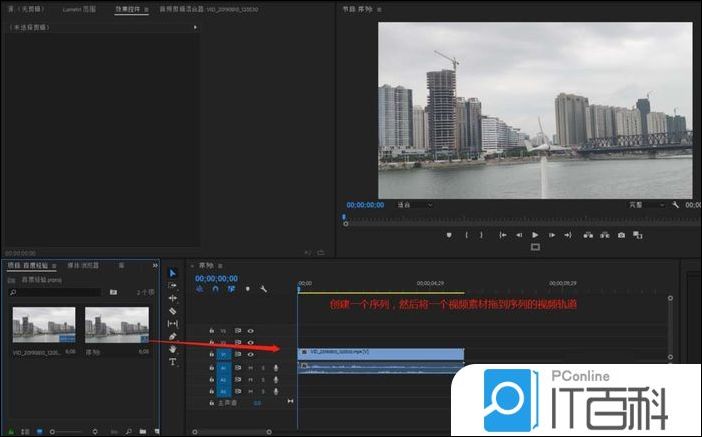Viewport: 702px width, 437px height.
Task: Select the Hand tool
Action: (x=172, y=349)
